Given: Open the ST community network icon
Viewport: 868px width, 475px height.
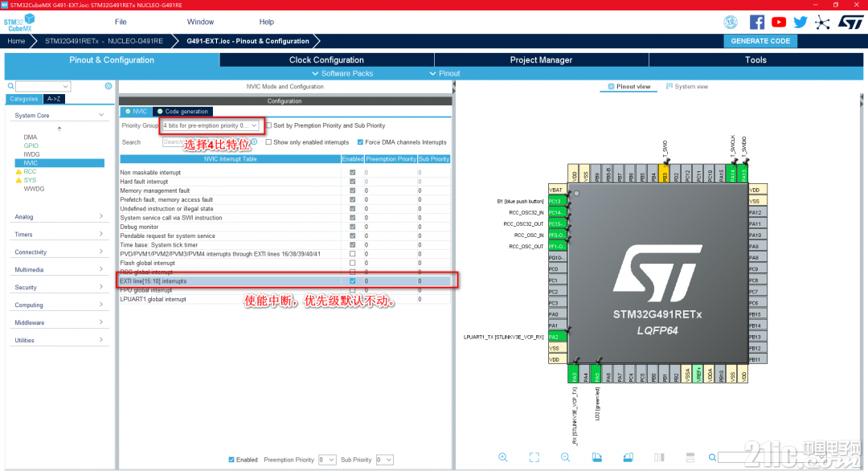Looking at the screenshot, I should (x=823, y=23).
